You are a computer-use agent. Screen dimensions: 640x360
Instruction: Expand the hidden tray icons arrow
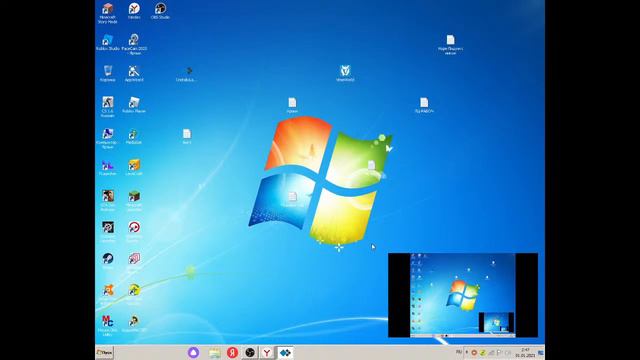point(467,352)
